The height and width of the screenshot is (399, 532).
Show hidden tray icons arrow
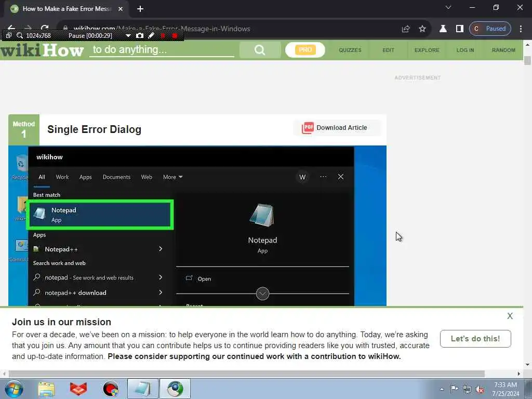tap(442, 389)
